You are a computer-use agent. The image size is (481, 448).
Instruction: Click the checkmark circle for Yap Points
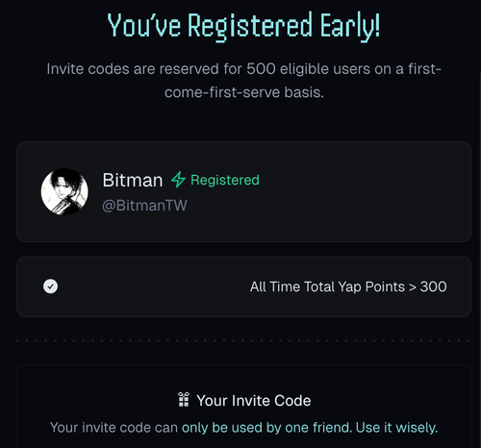[50, 286]
